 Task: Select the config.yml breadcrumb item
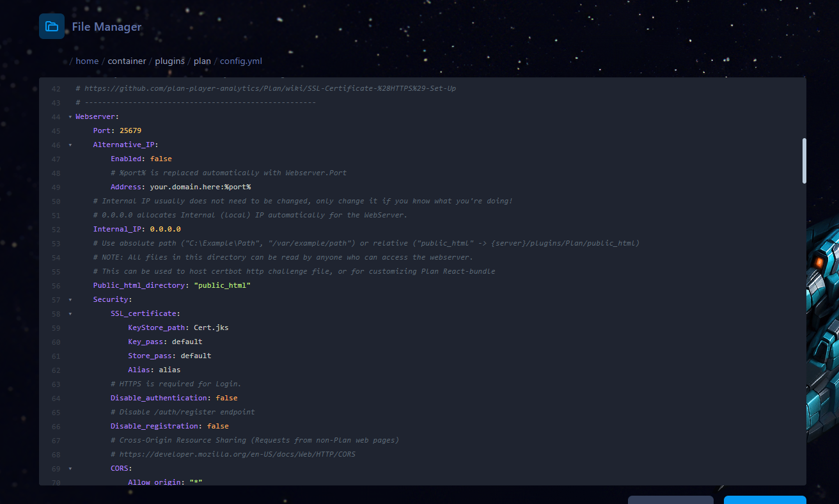[x=241, y=61]
